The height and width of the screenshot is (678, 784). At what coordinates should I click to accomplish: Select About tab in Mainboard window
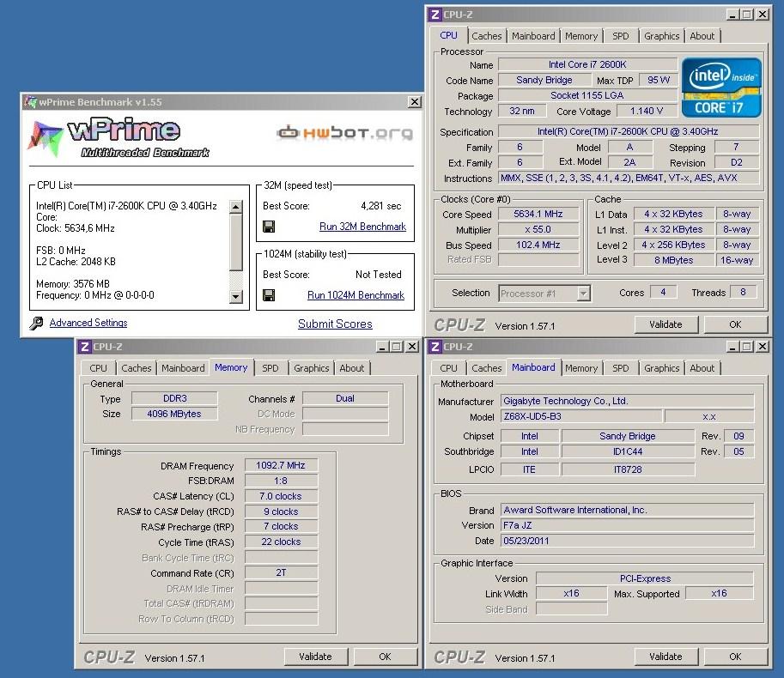702,368
